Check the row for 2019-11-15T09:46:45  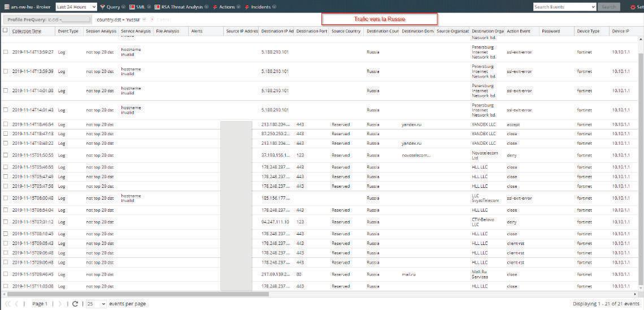pyautogui.click(x=5, y=274)
